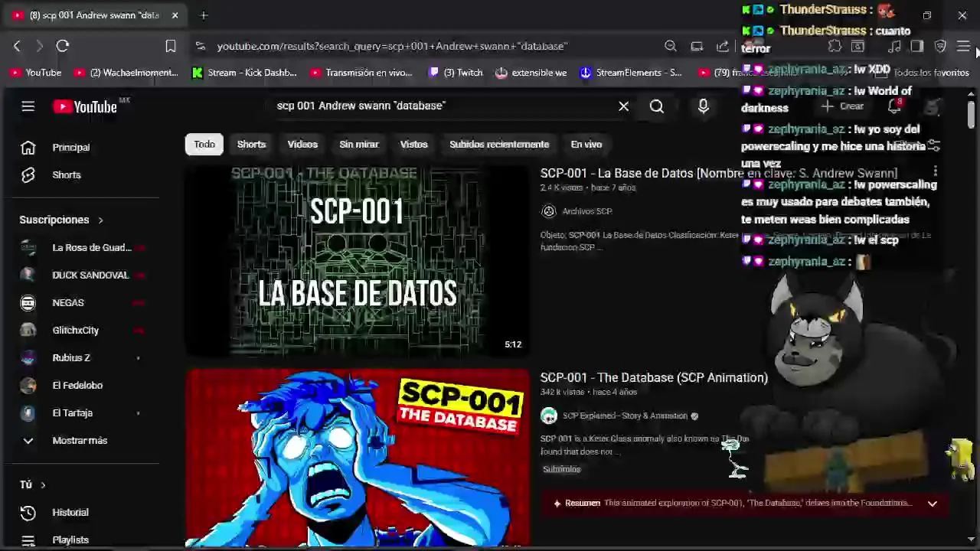980x551 pixels.
Task: Open the browser extensions puzzle icon
Action: [835, 46]
